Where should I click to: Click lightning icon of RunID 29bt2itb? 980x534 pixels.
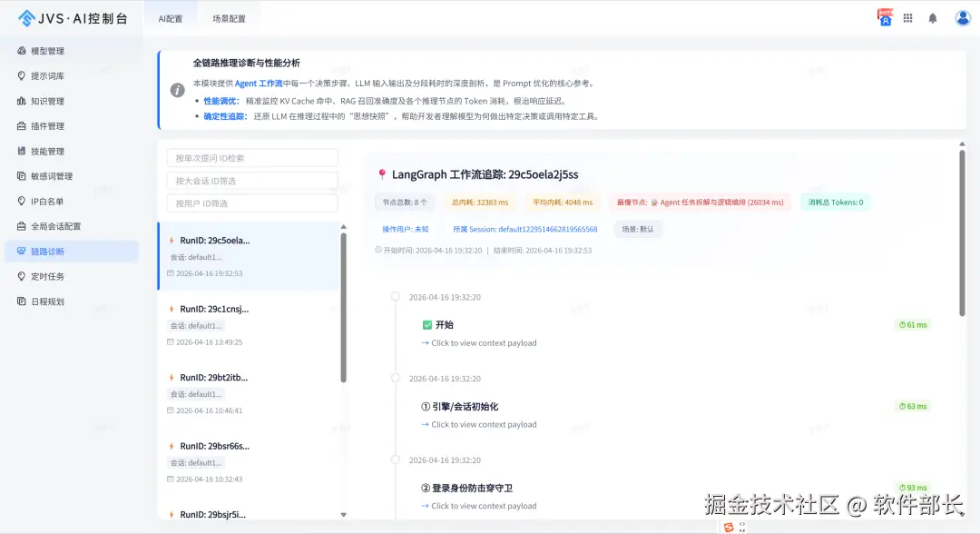[x=171, y=378]
